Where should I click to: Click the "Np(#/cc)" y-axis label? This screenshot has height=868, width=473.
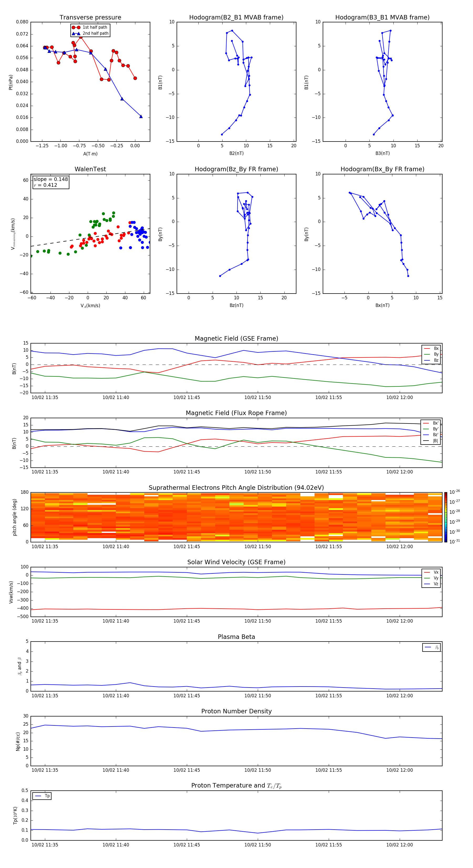point(18,741)
